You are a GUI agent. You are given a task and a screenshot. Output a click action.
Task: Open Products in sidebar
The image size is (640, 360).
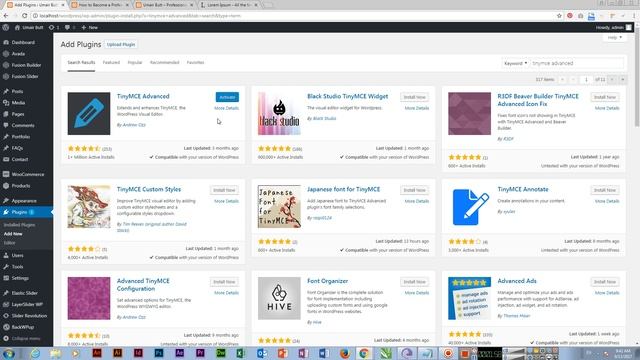click(x=20, y=186)
